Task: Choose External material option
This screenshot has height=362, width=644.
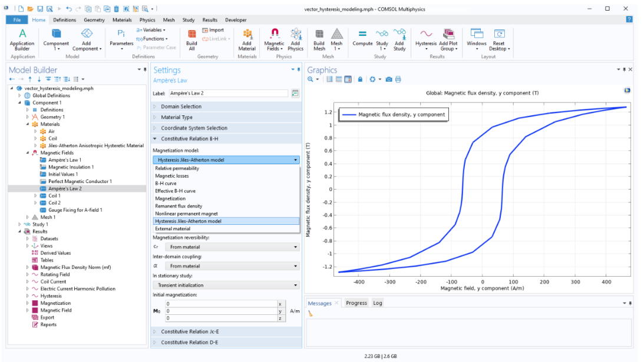Action: click(226, 228)
